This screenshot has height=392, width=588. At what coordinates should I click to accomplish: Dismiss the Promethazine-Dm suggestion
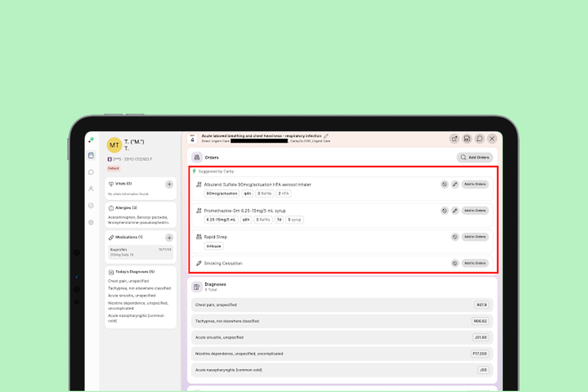[x=444, y=210]
